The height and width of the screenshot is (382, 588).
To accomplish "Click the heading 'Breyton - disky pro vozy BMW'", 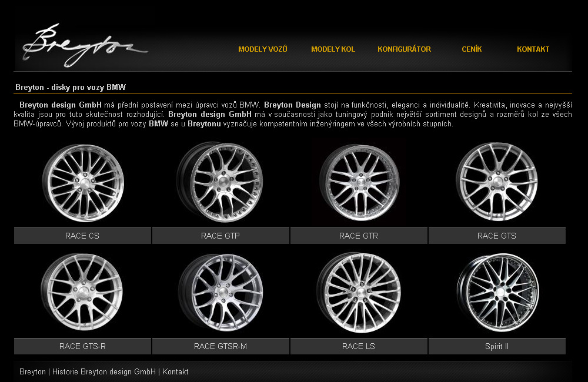I will (x=71, y=88).
